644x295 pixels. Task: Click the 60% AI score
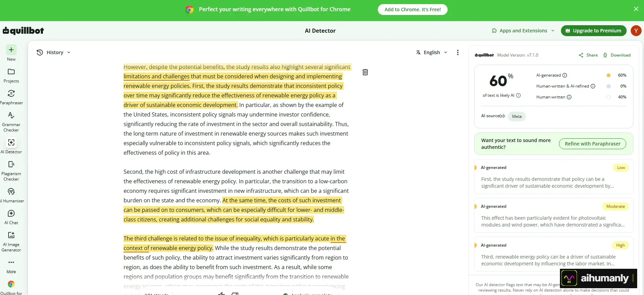501,81
